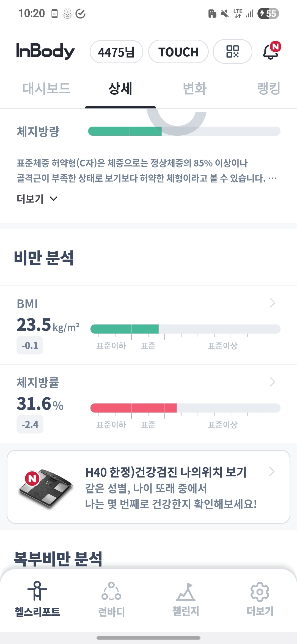Image resolution: width=297 pixels, height=644 pixels.
Task: Open 체지방률 details chevron
Action: pyautogui.click(x=273, y=382)
